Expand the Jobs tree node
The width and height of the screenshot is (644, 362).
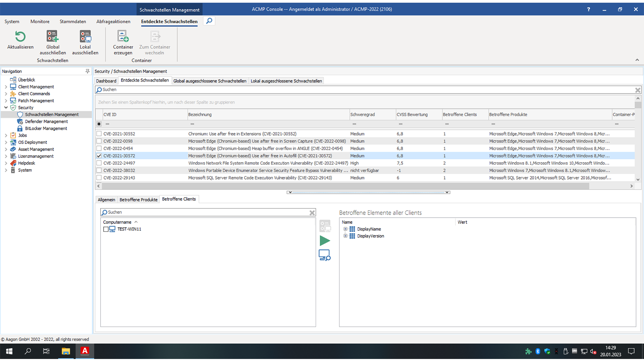click(x=6, y=135)
